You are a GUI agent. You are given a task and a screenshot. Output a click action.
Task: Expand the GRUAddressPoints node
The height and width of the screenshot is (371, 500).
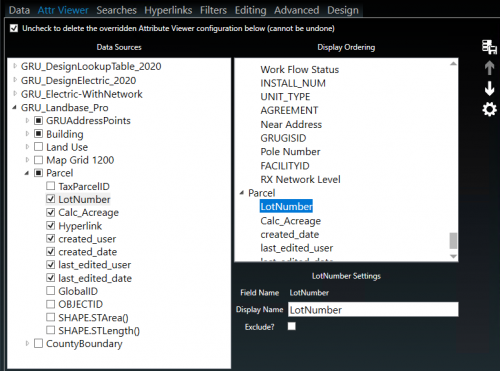tap(27, 120)
